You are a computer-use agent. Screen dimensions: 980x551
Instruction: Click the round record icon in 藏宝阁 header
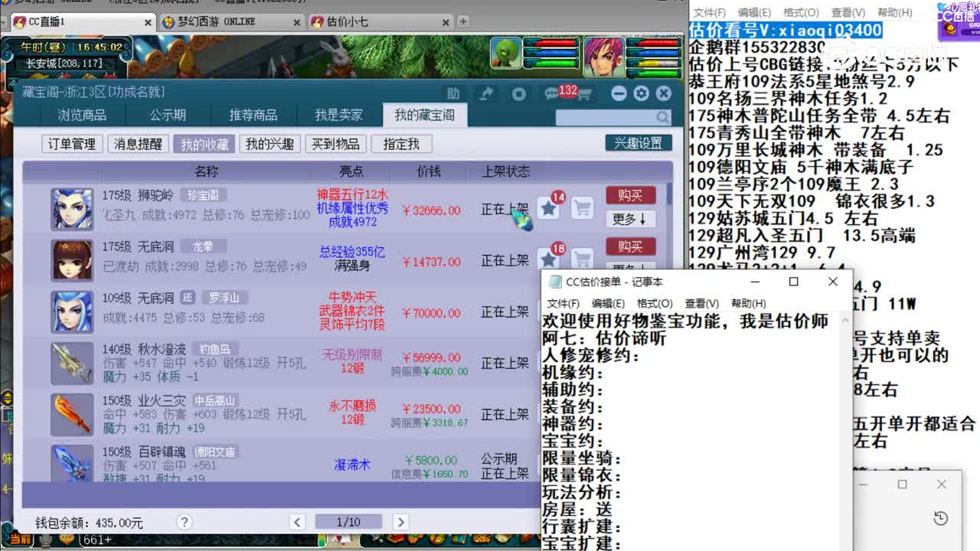[x=518, y=93]
